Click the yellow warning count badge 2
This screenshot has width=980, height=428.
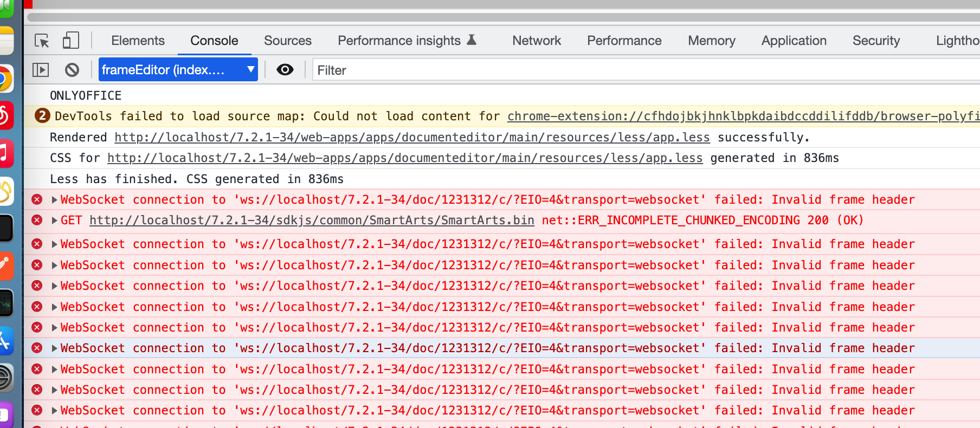point(42,116)
